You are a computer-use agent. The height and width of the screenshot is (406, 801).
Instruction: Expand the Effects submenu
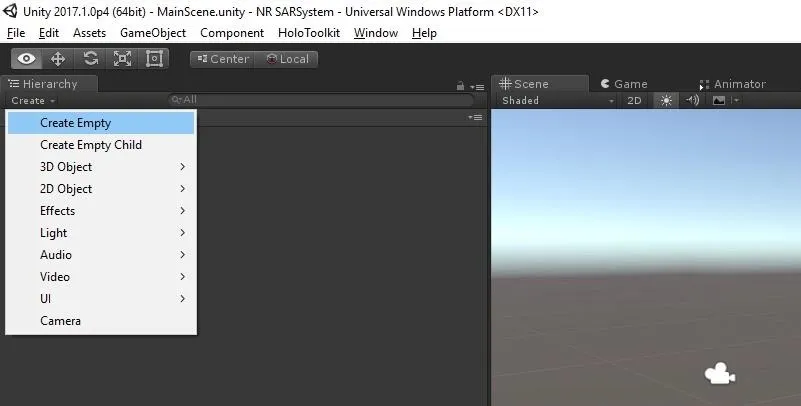[x=101, y=211]
